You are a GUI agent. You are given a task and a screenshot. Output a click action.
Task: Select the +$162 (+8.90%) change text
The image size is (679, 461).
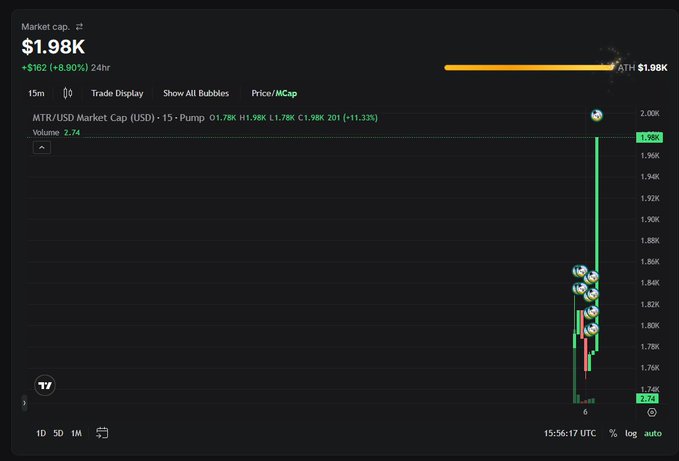pyautogui.click(x=55, y=68)
